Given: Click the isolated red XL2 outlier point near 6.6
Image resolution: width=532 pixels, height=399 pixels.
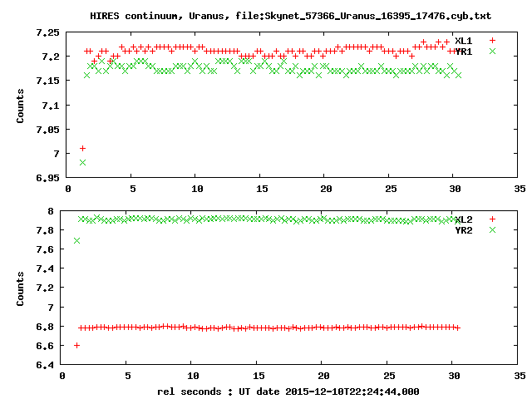Looking at the screenshot, I should pos(76,346).
